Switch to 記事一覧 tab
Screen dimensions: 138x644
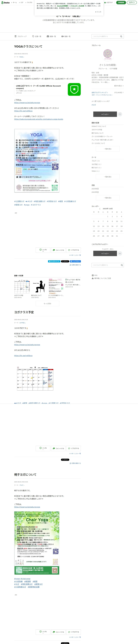point(37,36)
